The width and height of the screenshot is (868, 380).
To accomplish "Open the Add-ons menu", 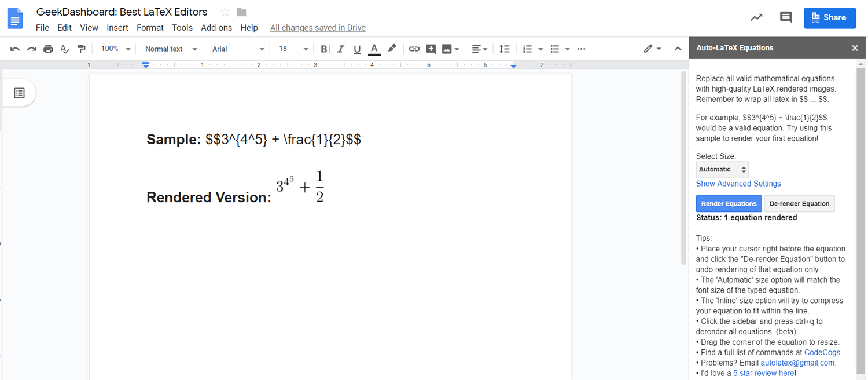I will pos(216,28).
